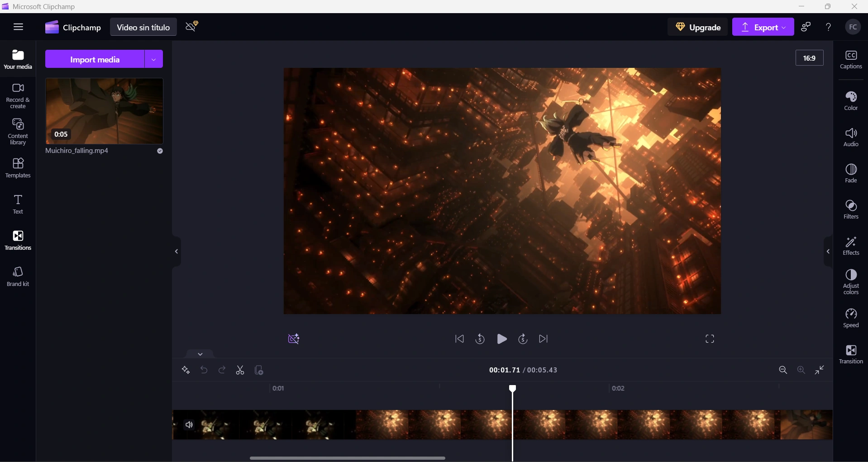Open the Record & create tab
Image resolution: width=868 pixels, height=462 pixels.
18,96
